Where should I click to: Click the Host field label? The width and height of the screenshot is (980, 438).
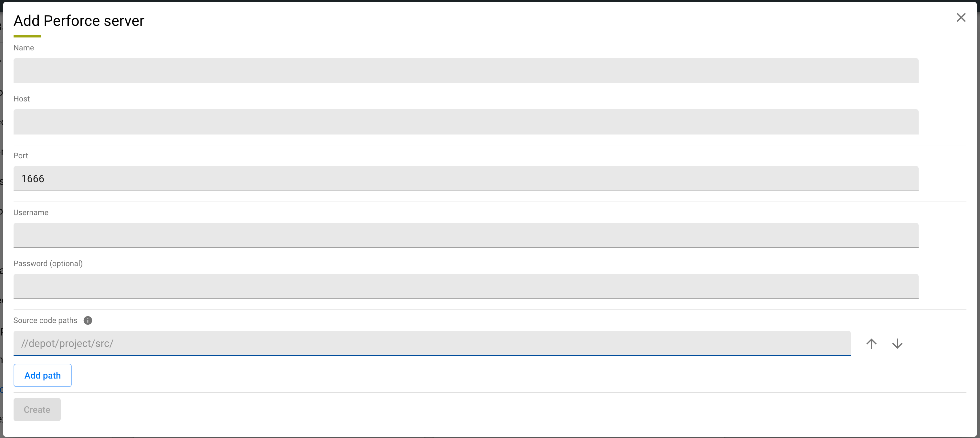tap(21, 99)
